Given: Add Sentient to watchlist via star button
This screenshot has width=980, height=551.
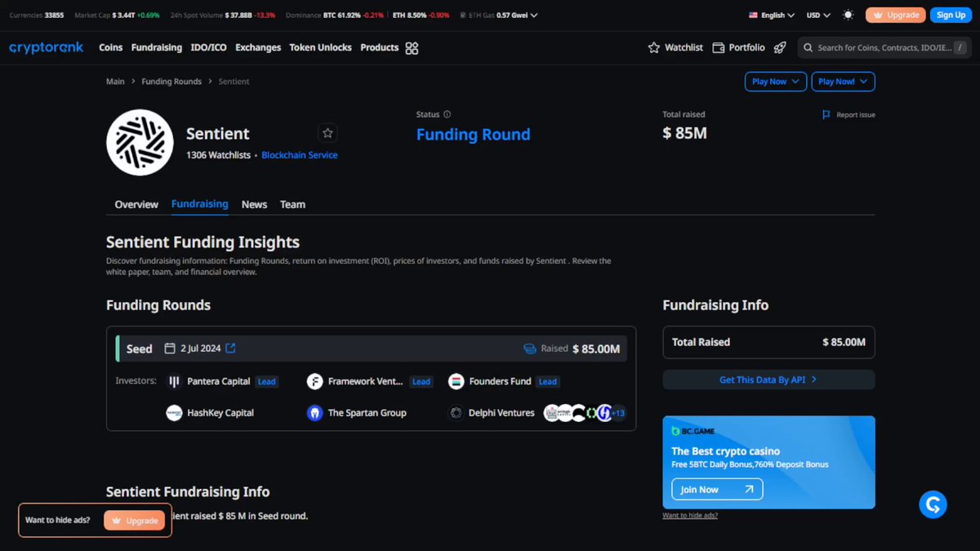Looking at the screenshot, I should pos(327,133).
